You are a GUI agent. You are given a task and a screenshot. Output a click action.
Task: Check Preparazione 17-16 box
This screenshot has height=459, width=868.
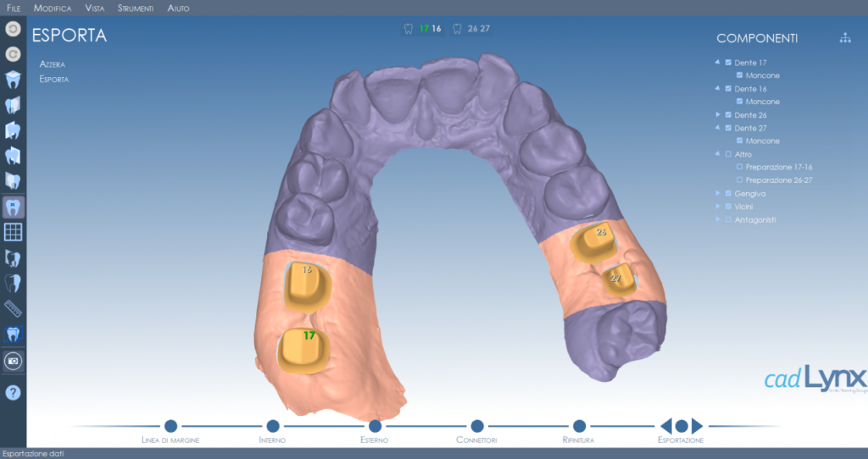(739, 167)
